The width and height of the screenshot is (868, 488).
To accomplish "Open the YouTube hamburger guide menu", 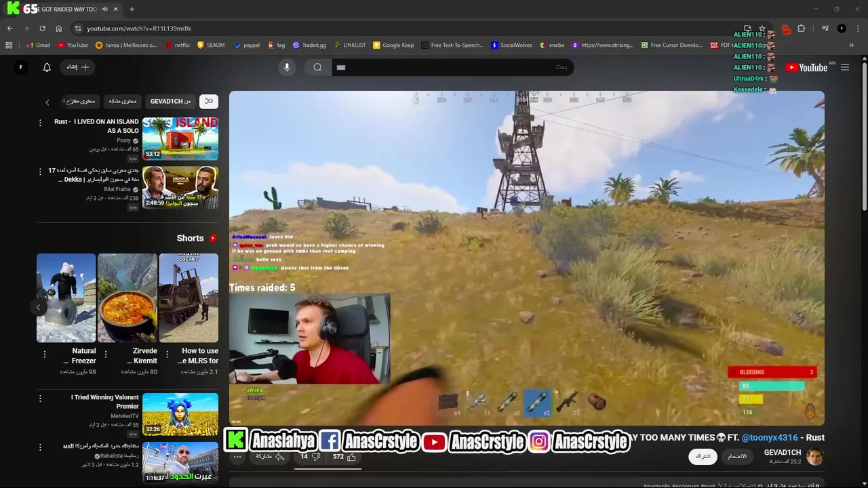I will click(845, 67).
